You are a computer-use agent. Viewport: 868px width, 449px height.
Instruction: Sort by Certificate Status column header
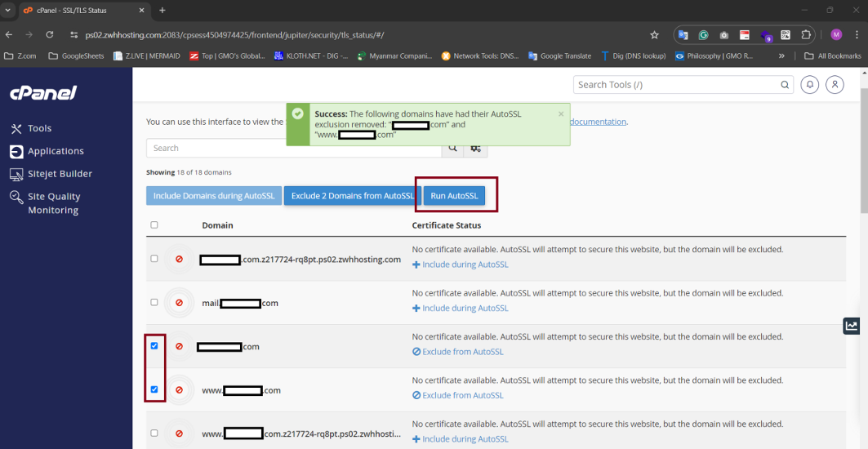point(446,225)
